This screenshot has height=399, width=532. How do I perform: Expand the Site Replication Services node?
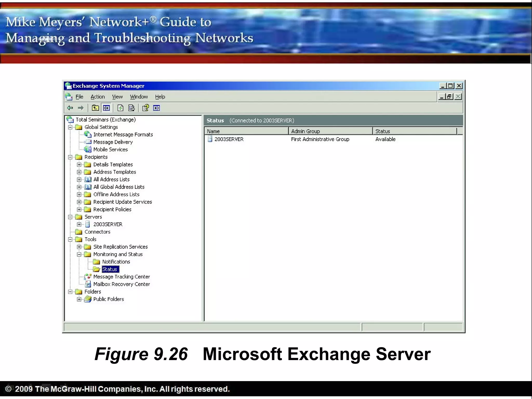(79, 247)
